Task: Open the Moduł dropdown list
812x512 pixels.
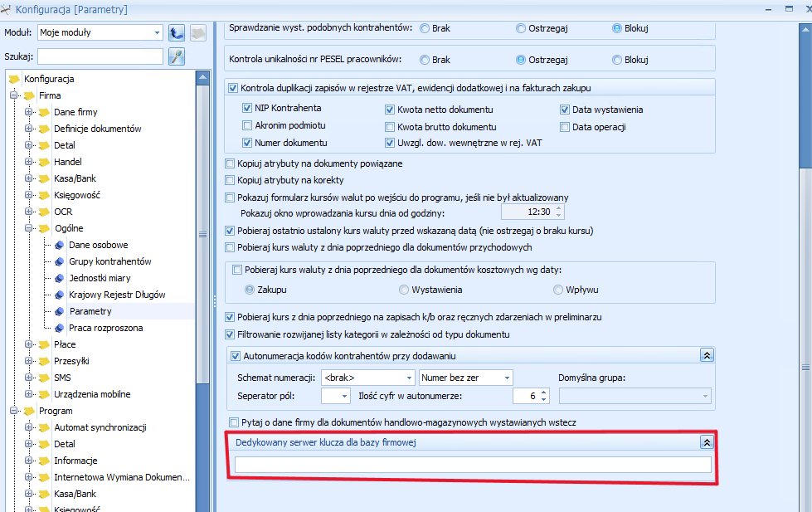Action: coord(157,33)
